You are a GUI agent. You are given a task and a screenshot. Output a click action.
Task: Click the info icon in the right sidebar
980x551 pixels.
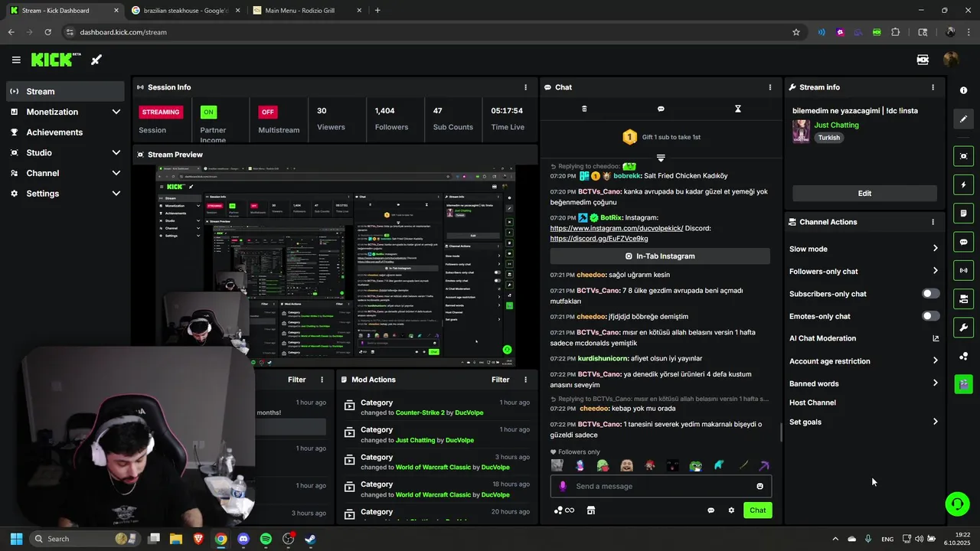(963, 90)
